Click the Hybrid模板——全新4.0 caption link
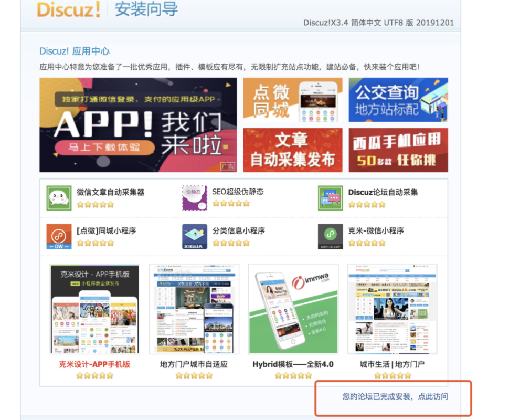Viewport: 509px width, 420px height. click(x=293, y=364)
